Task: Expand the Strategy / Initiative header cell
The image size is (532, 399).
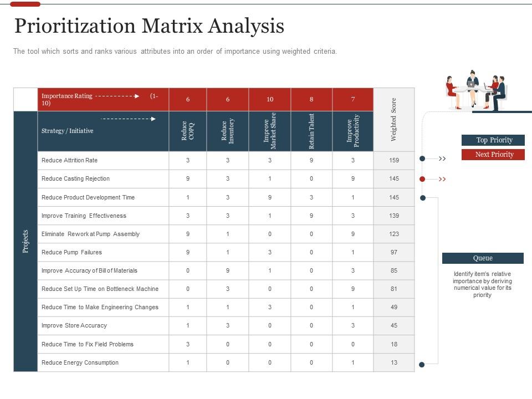Action: 69,131
